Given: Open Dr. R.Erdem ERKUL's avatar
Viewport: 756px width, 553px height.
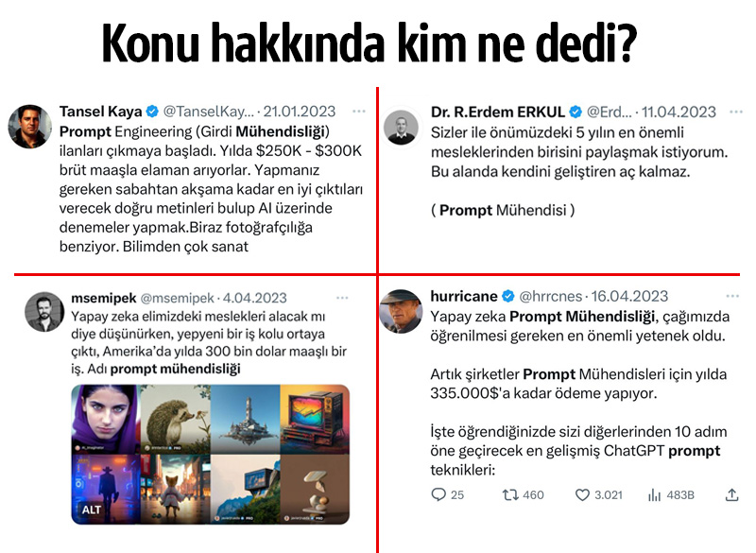Looking at the screenshot, I should [x=401, y=128].
